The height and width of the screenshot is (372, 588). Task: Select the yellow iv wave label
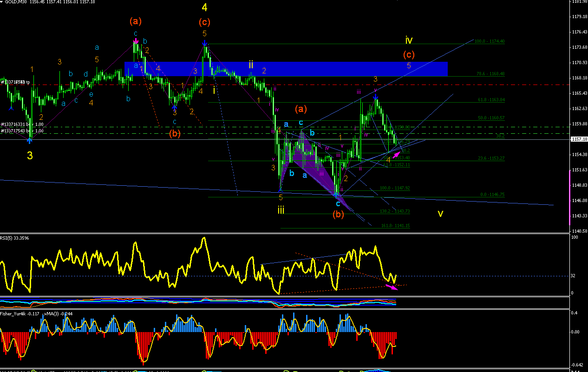(409, 40)
